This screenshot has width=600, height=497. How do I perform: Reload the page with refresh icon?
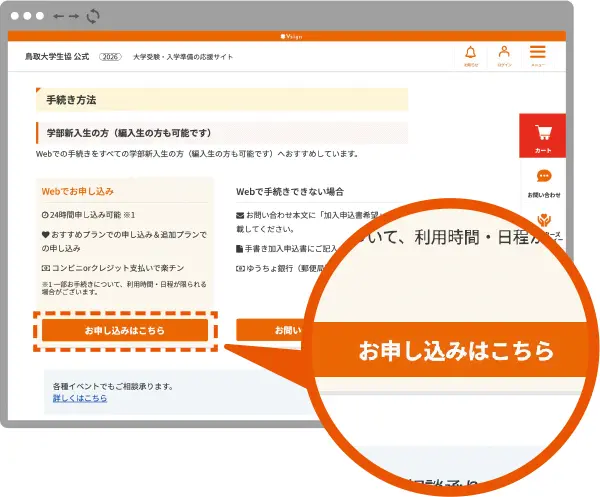click(93, 16)
